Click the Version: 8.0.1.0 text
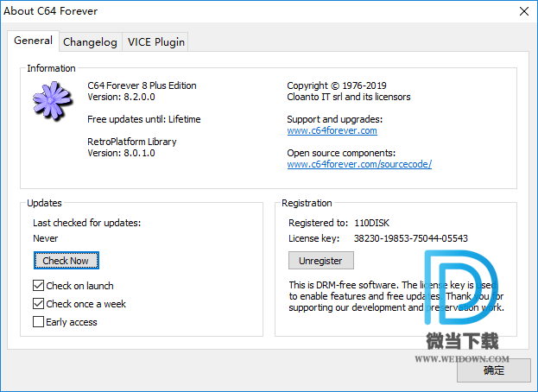The image size is (538, 392). 121,153
